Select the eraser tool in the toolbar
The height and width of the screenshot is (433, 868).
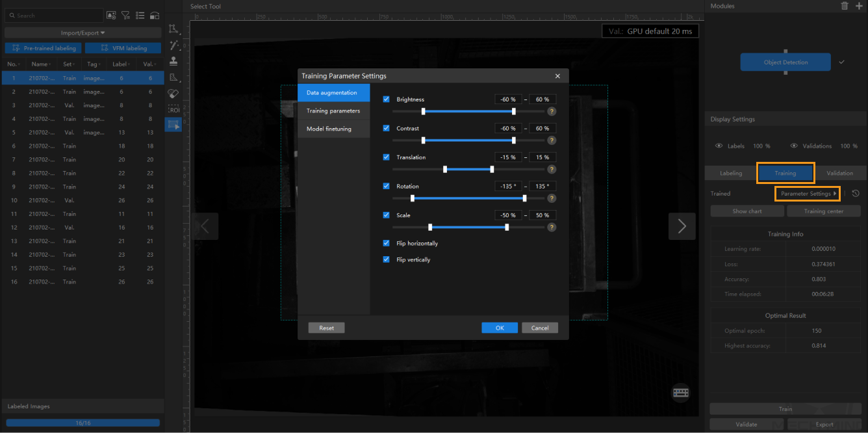tap(173, 94)
